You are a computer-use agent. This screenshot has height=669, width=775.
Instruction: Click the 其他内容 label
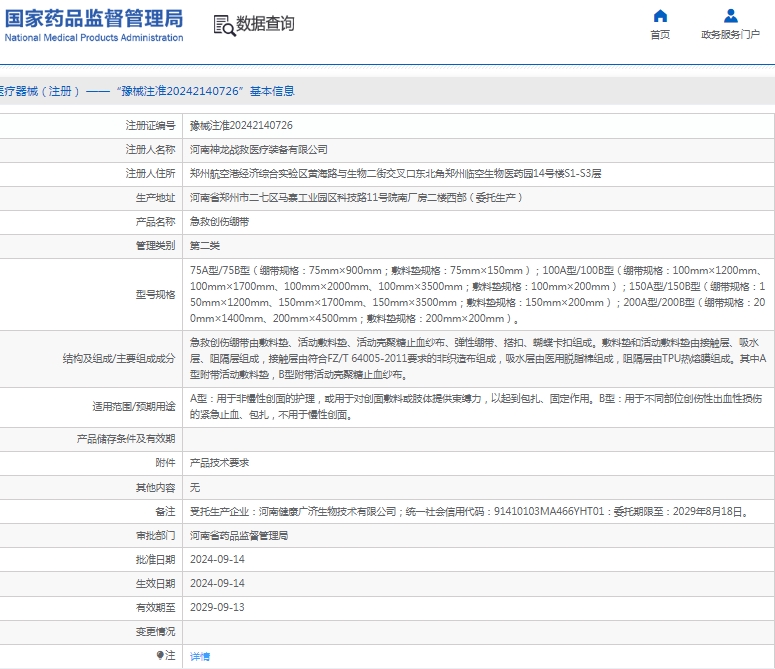(155, 488)
